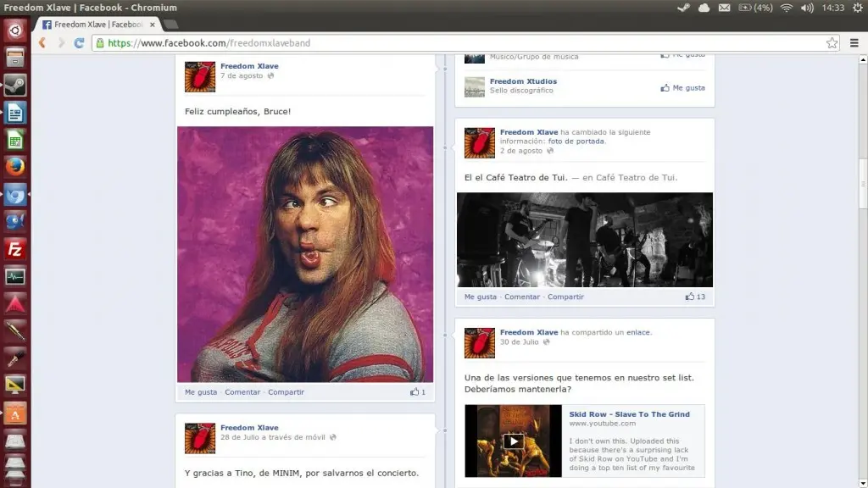Open Freedom Xtudios page thumbnail

click(x=475, y=87)
